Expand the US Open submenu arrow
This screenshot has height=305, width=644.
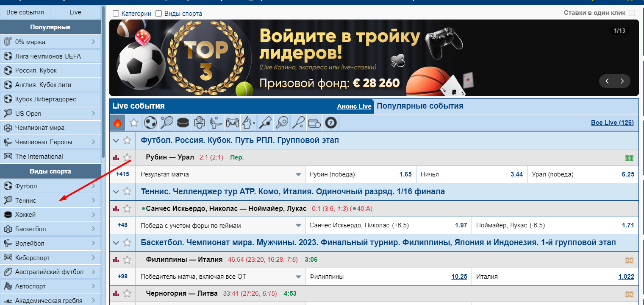(94, 113)
